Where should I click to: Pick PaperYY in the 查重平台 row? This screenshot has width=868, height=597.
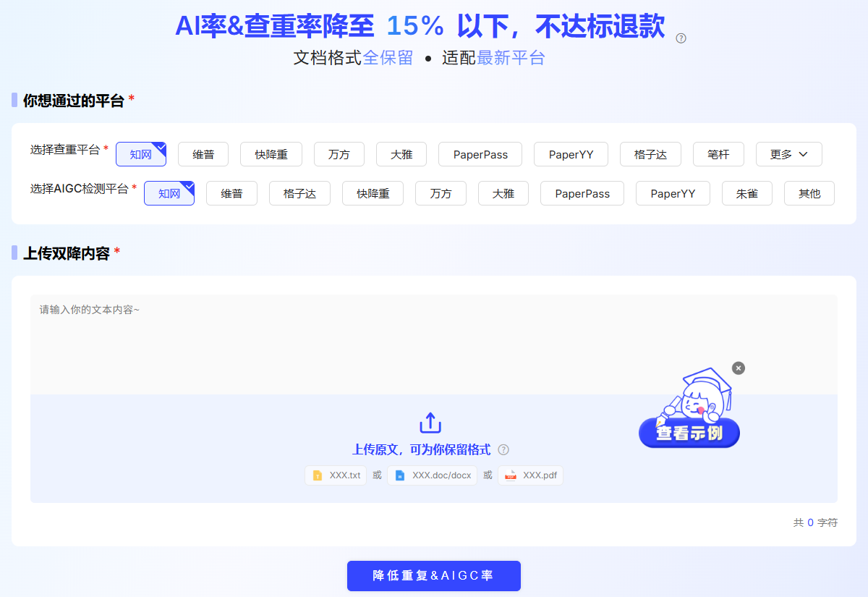click(571, 154)
